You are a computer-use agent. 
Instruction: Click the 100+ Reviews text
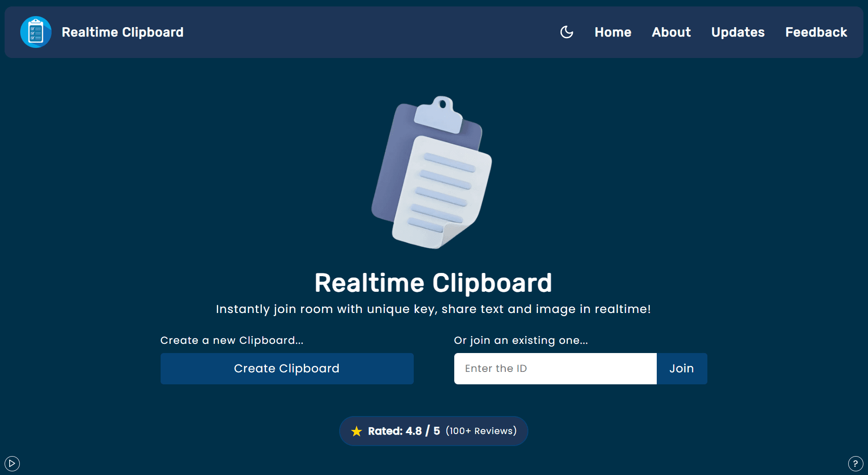click(481, 431)
